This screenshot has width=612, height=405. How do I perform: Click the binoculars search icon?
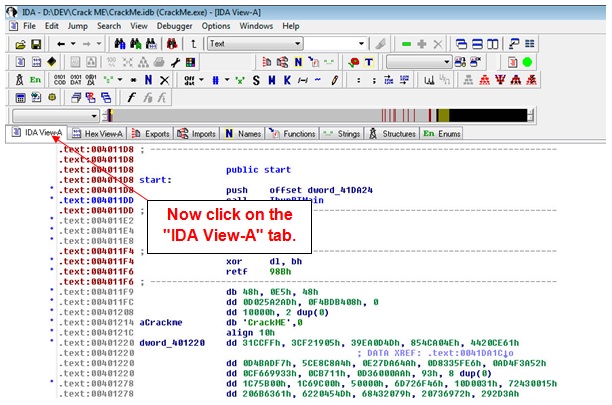coord(122,45)
